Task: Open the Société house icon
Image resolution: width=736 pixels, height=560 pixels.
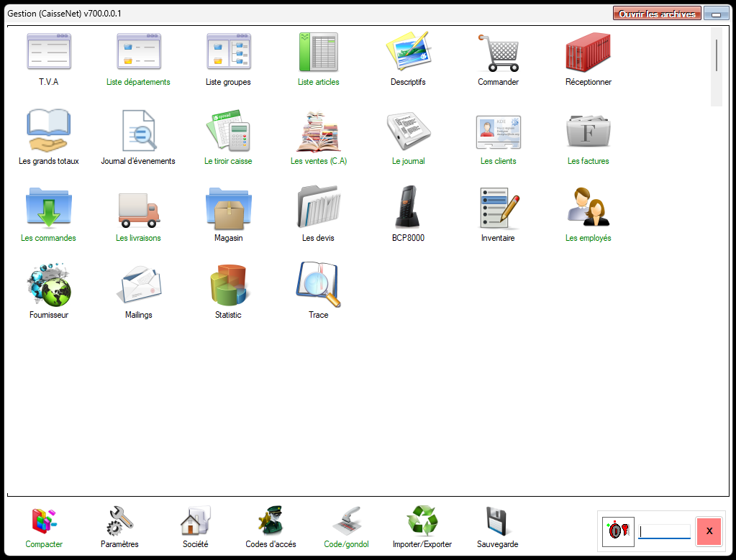Action: (x=195, y=520)
